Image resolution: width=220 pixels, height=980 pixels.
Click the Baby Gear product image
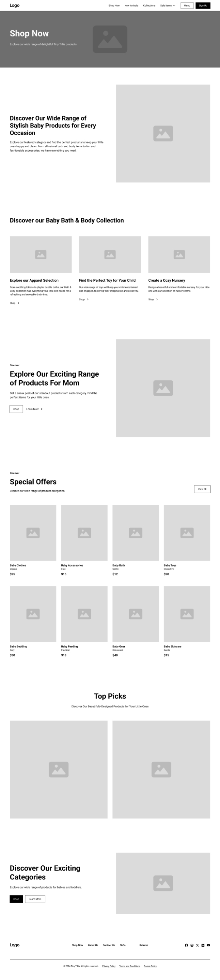point(136,613)
